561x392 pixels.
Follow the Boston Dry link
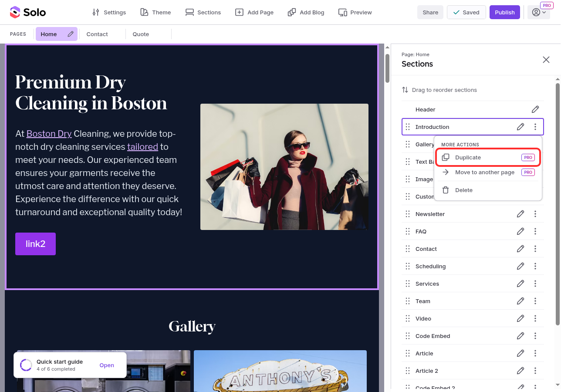(49, 134)
